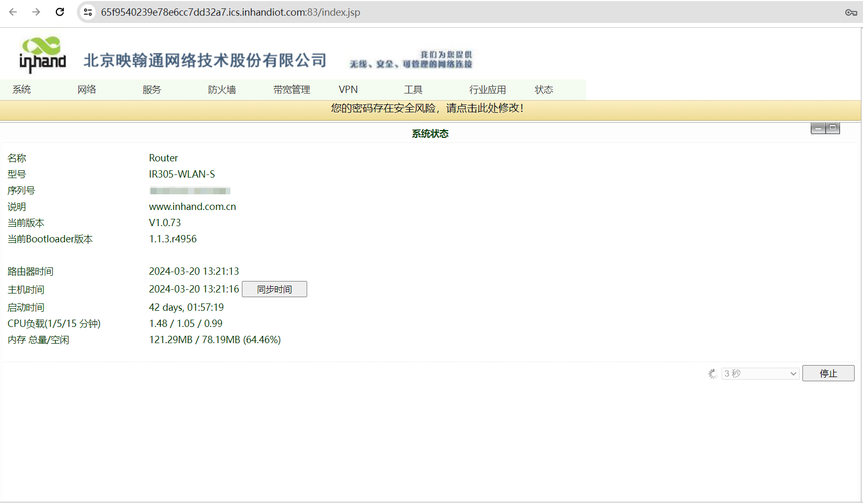Click the blurred serial number value
This screenshot has width=863, height=504.
click(190, 191)
